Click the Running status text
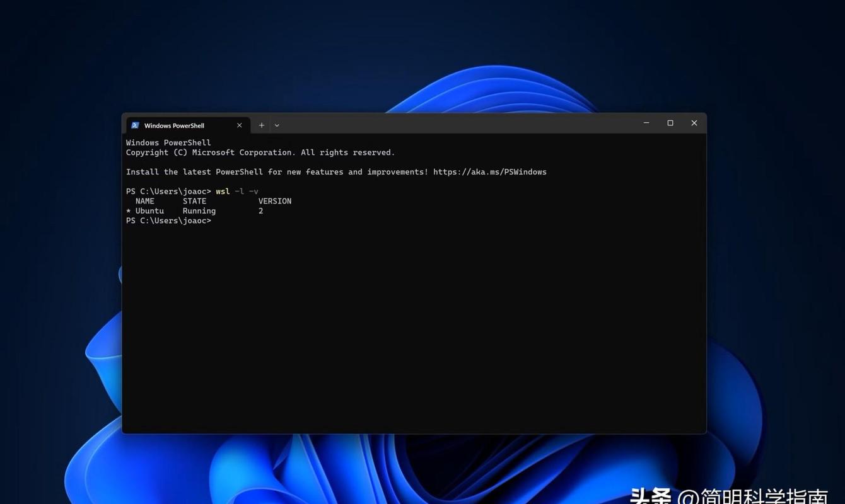 tap(199, 210)
